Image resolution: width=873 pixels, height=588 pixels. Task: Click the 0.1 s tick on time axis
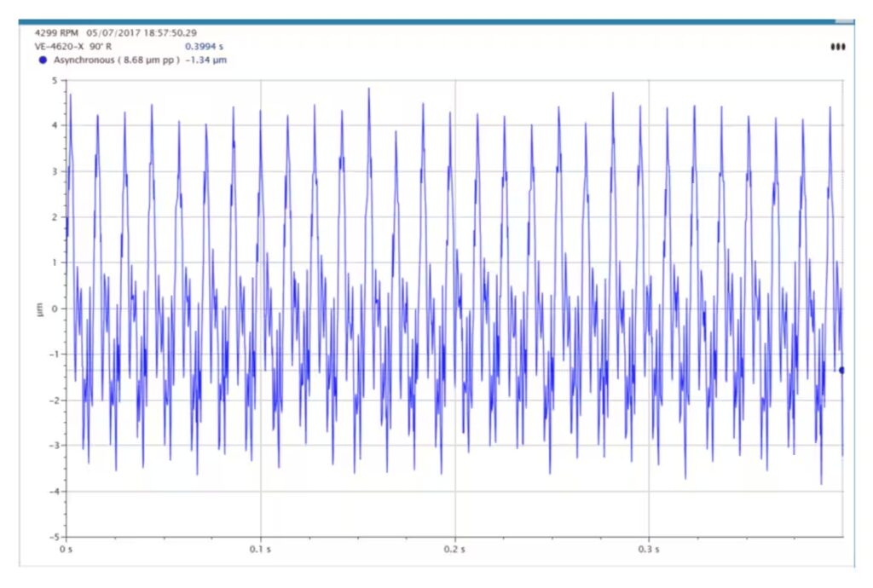coord(260,549)
